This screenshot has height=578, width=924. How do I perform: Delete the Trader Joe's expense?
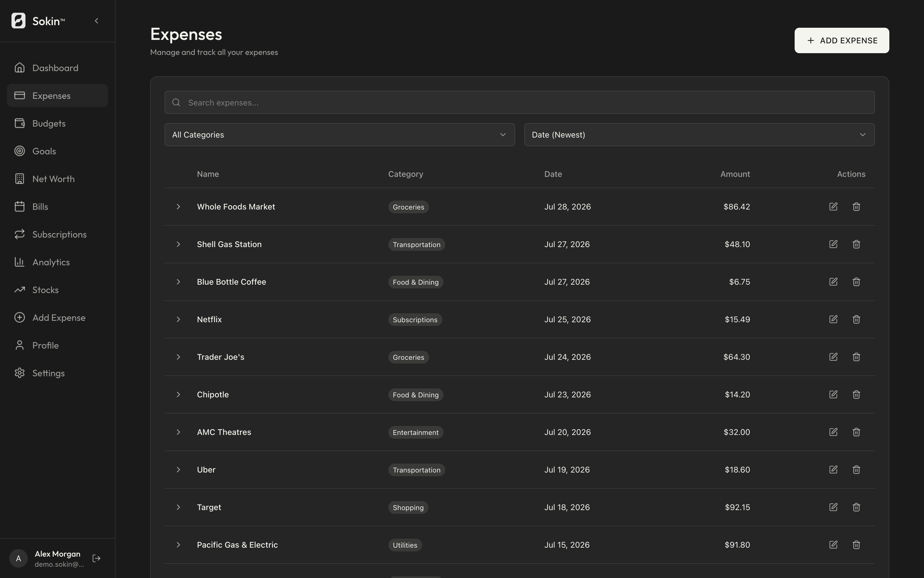coord(856,357)
